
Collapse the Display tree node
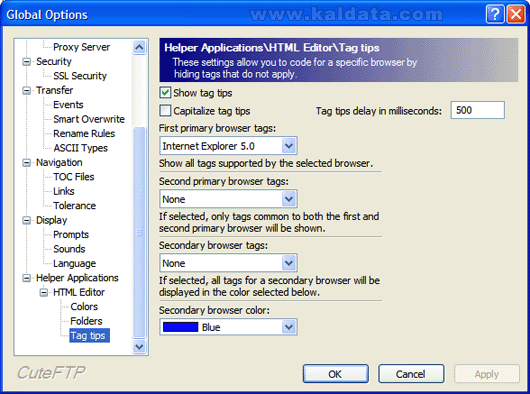pyautogui.click(x=26, y=221)
